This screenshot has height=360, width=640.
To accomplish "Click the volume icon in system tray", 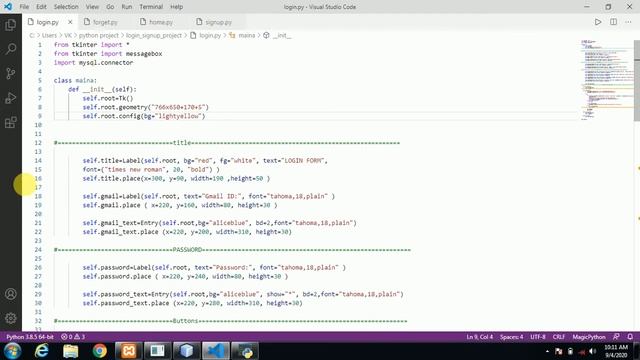I will (x=593, y=351).
